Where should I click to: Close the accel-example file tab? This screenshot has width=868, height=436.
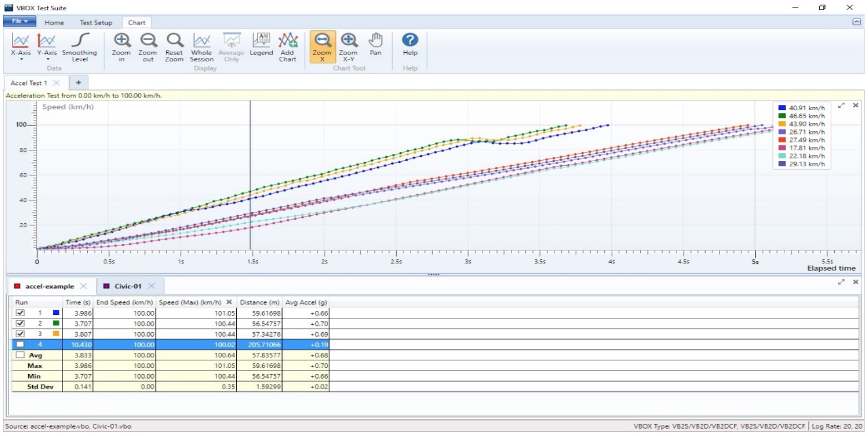(x=83, y=286)
